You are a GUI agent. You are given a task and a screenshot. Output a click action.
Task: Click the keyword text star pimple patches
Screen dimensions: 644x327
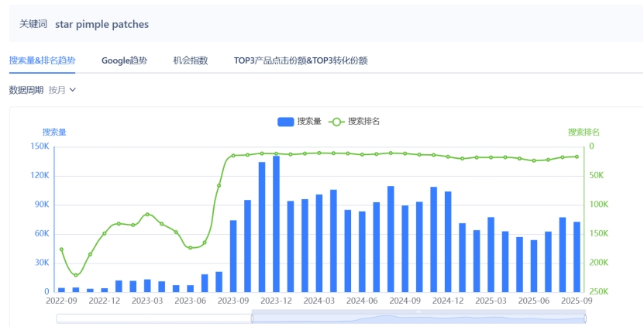tap(102, 24)
